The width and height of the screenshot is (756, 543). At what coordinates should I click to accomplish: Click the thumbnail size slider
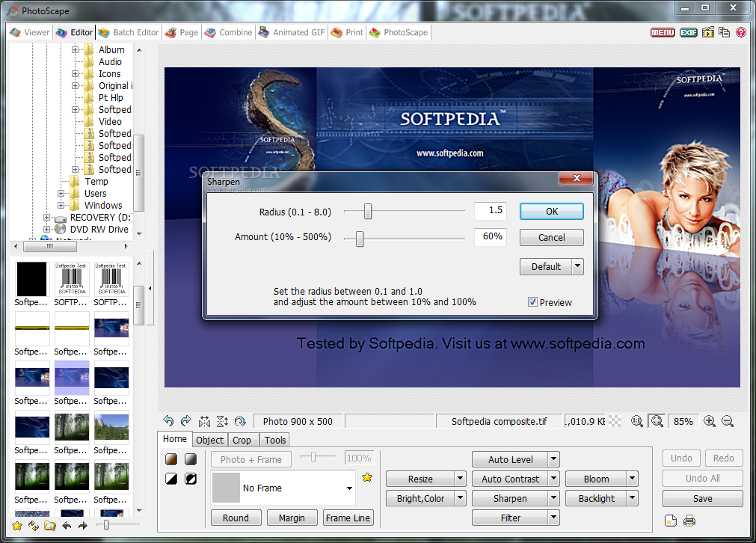(x=106, y=524)
